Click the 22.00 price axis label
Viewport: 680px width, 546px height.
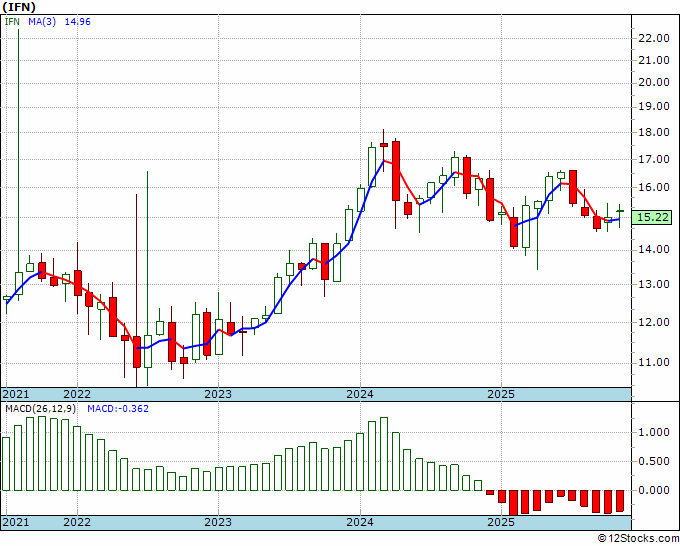pyautogui.click(x=654, y=38)
